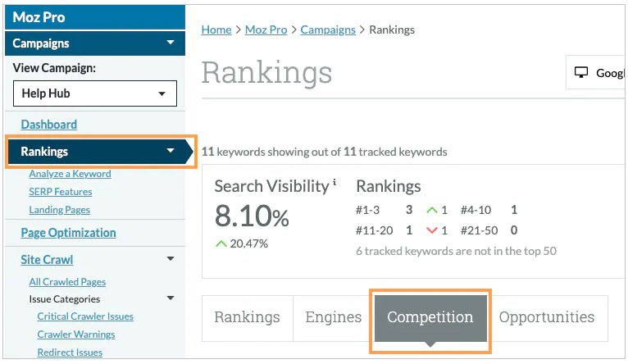
Task: Click the Home breadcrumb link
Action: [x=216, y=30]
